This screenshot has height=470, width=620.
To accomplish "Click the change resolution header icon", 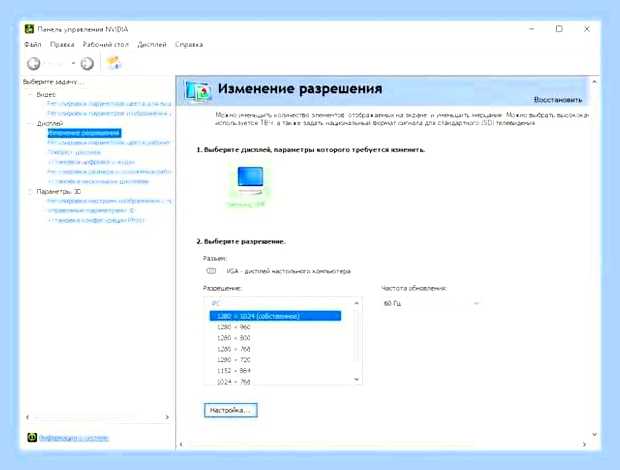I will pyautogui.click(x=197, y=92).
